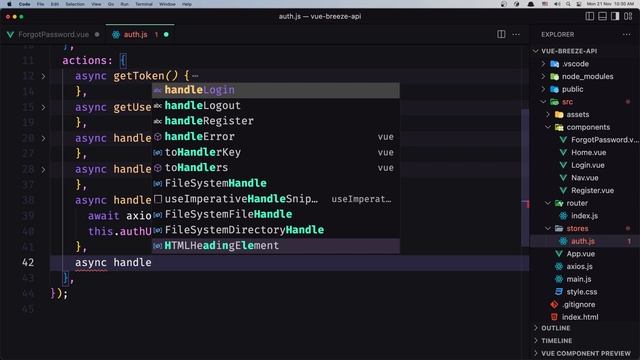Open Nav.vue in the explorer
The width and height of the screenshot is (640, 360).
tap(584, 178)
